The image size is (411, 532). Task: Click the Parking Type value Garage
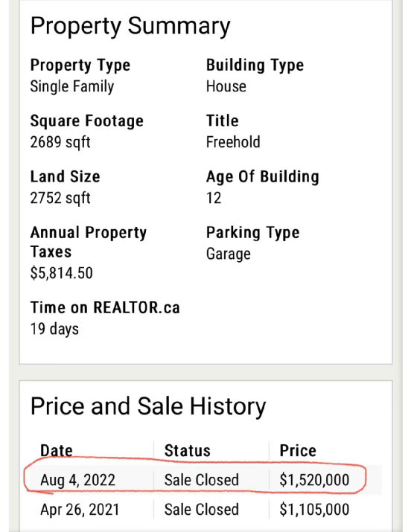(229, 254)
